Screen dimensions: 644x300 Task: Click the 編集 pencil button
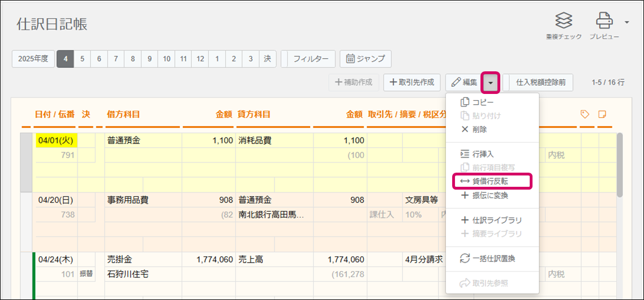point(463,83)
